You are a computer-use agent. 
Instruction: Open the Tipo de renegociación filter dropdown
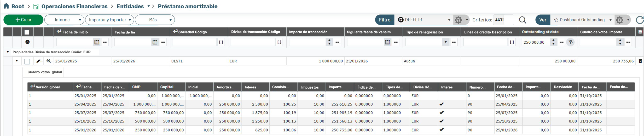tap(445, 42)
